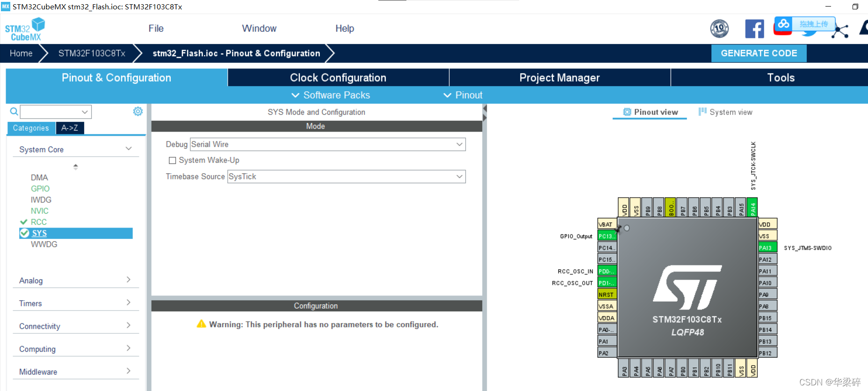Click the STM32CubeMX logo icon

click(x=25, y=29)
